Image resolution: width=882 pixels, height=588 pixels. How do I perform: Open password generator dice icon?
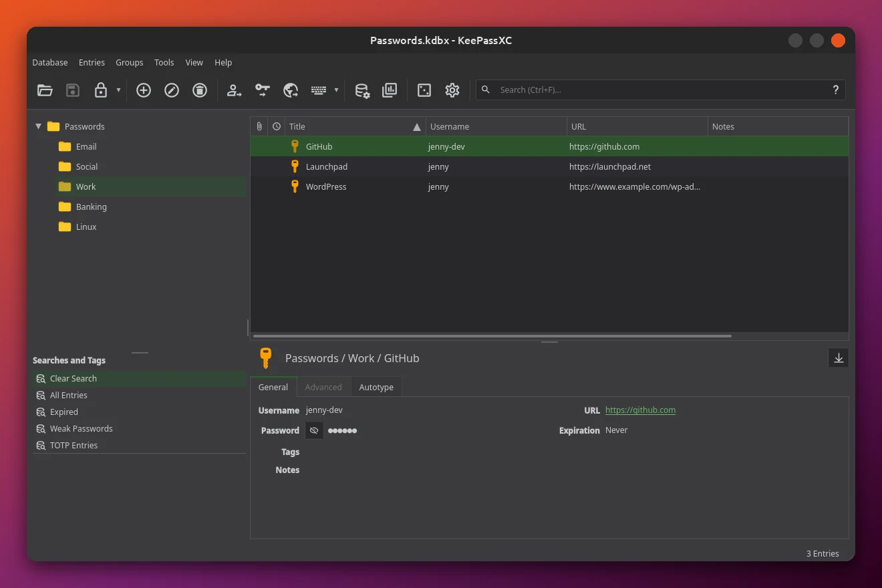click(424, 90)
